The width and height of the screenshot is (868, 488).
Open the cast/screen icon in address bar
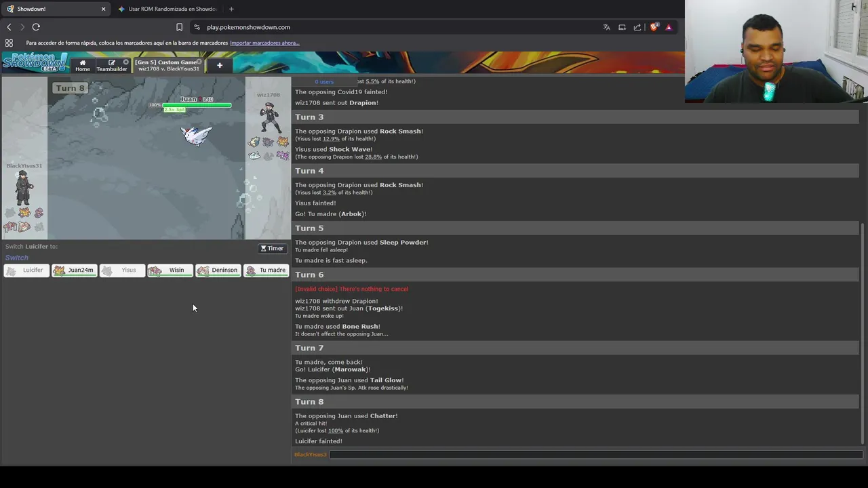coord(622,27)
